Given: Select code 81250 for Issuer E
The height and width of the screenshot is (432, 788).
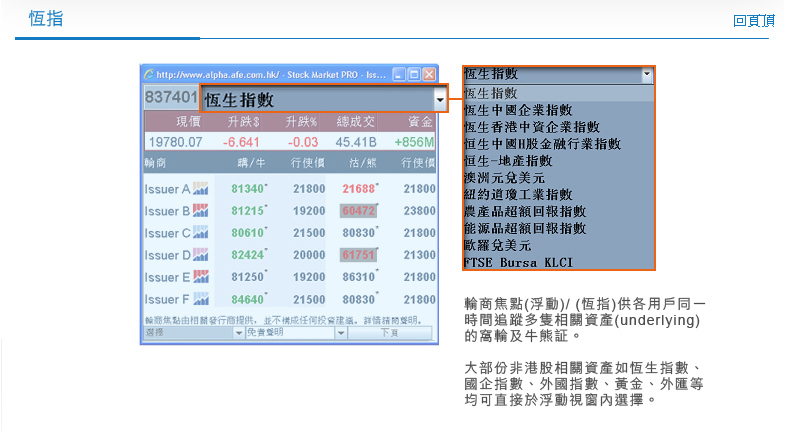Looking at the screenshot, I should [248, 277].
